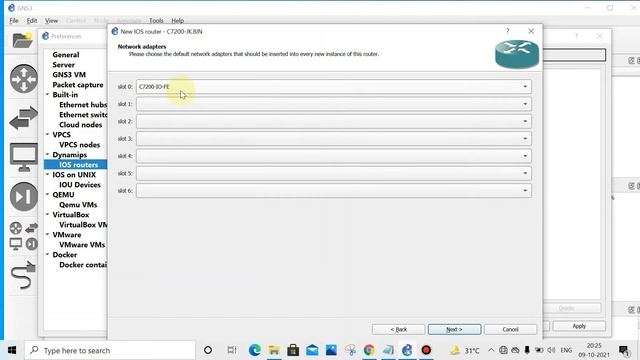The width and height of the screenshot is (640, 360).
Task: Open the View menu
Action: pos(51,20)
